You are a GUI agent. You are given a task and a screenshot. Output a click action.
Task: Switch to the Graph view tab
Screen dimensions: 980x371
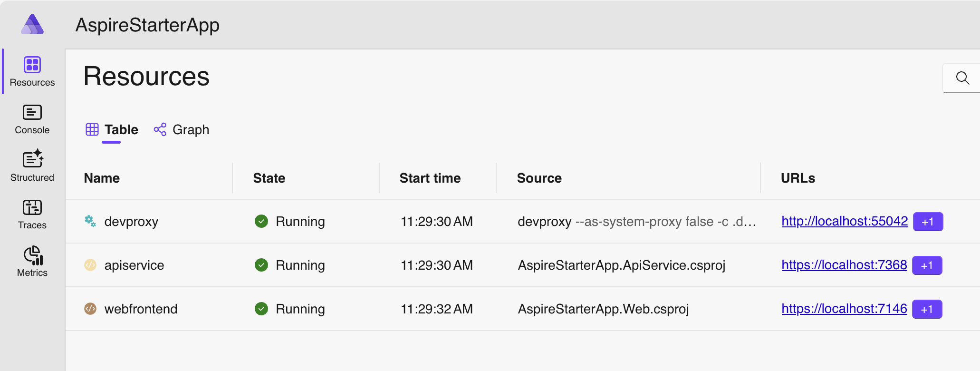(x=182, y=129)
